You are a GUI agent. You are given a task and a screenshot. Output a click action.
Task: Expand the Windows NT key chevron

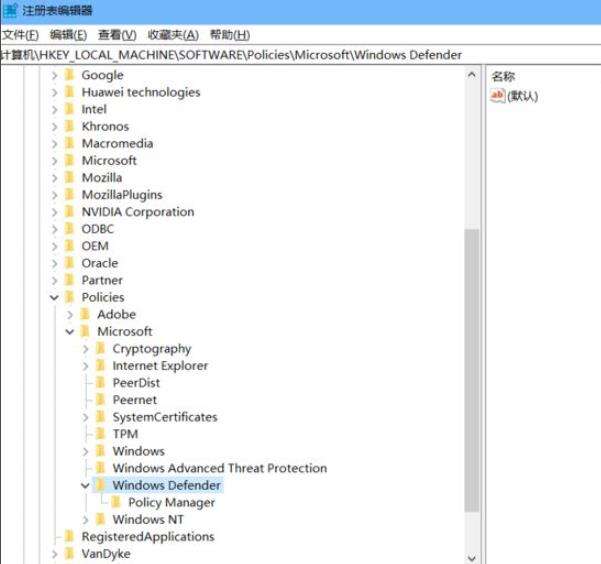point(85,520)
